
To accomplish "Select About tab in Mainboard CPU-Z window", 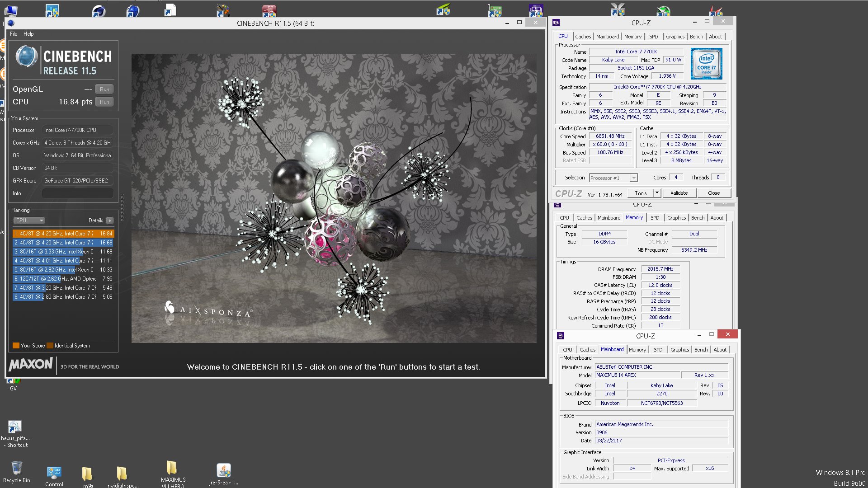I will coord(720,350).
